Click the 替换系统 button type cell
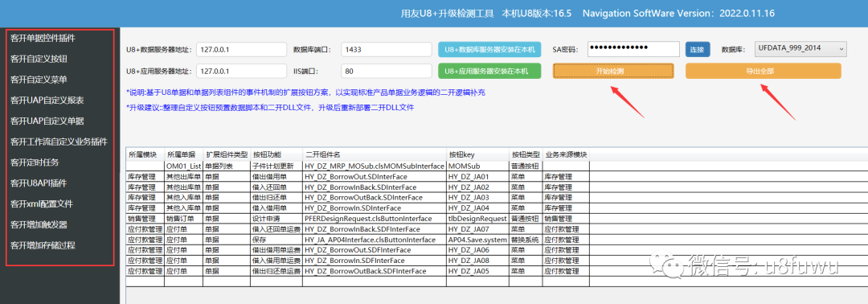Screen dimensions: 868x304 point(526,239)
